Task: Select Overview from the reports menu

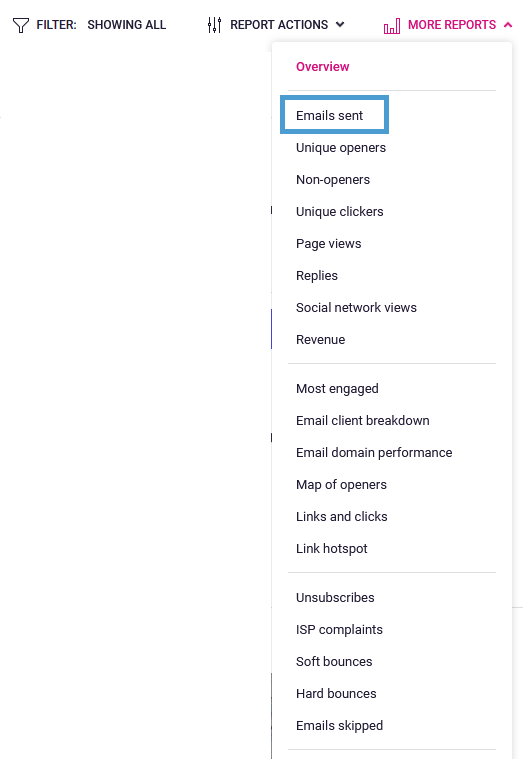Action: [322, 67]
